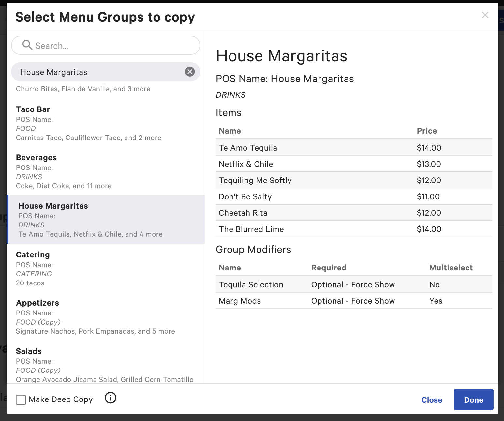
Task: Click the info icon beside Make Deep Copy
Action: pyautogui.click(x=111, y=398)
